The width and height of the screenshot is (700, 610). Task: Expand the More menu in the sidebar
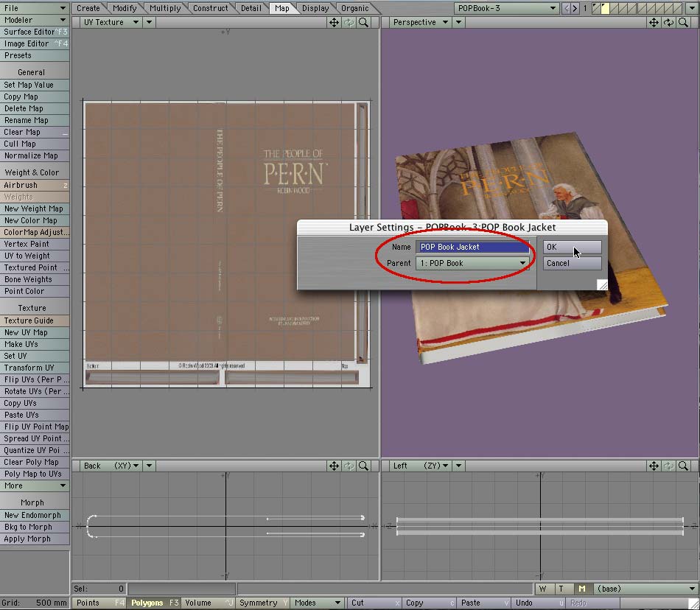(35, 486)
